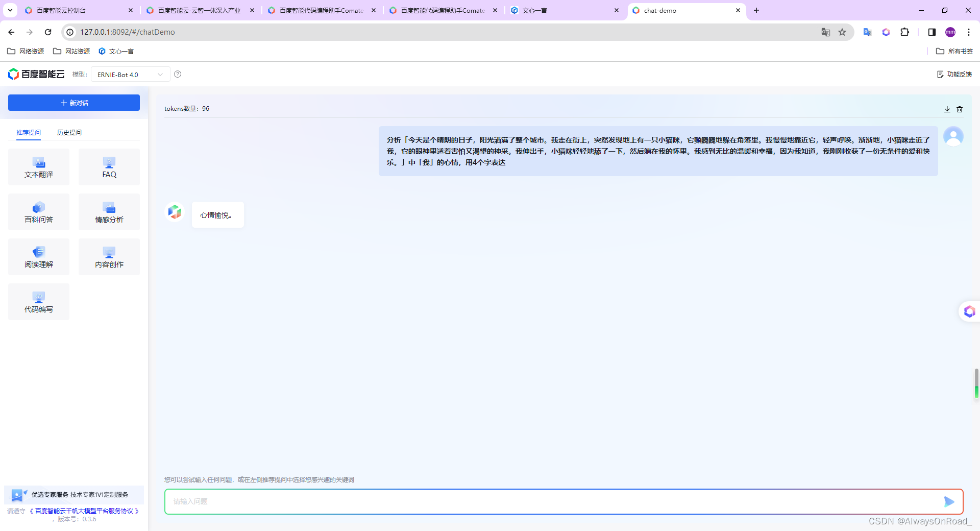Click the 优选专家服务 banner
This screenshot has width=980, height=531.
[74, 495]
